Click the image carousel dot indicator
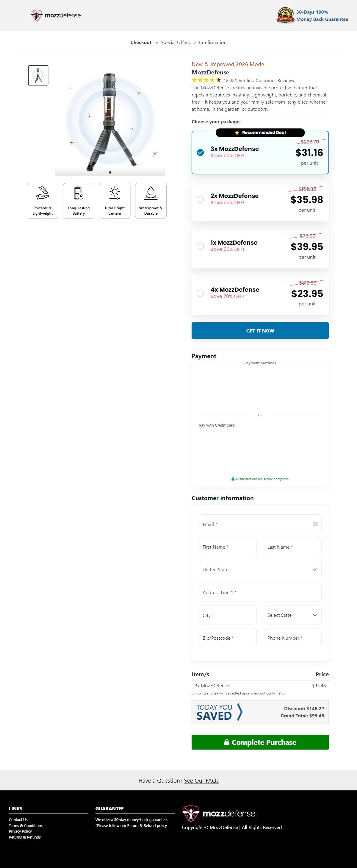Viewport: 357px width, 868px height. (x=110, y=173)
